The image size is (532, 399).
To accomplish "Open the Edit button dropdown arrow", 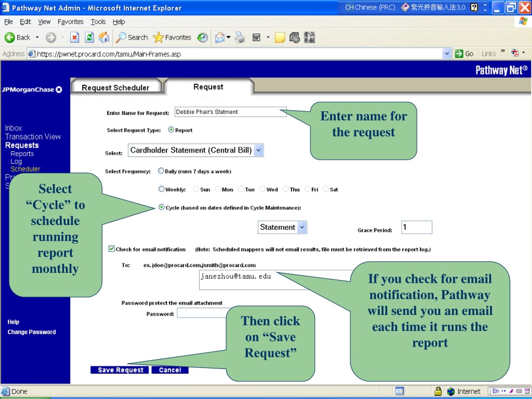I will 268,37.
